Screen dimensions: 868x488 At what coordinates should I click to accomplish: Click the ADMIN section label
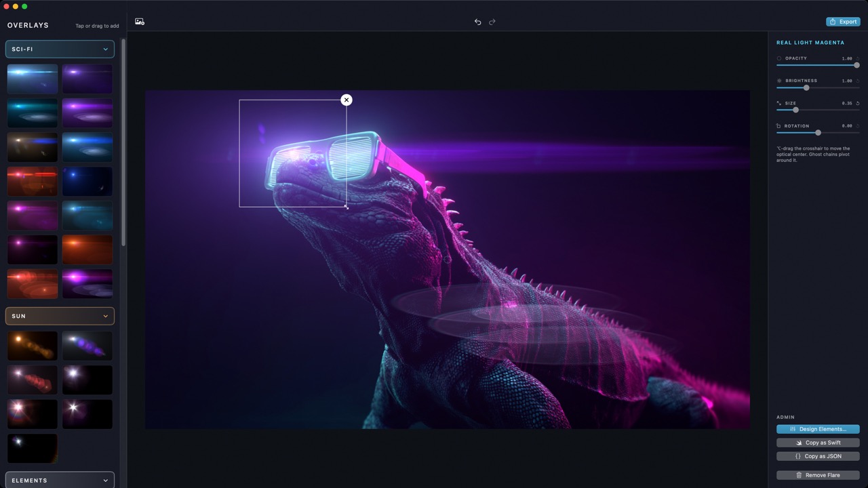click(785, 418)
